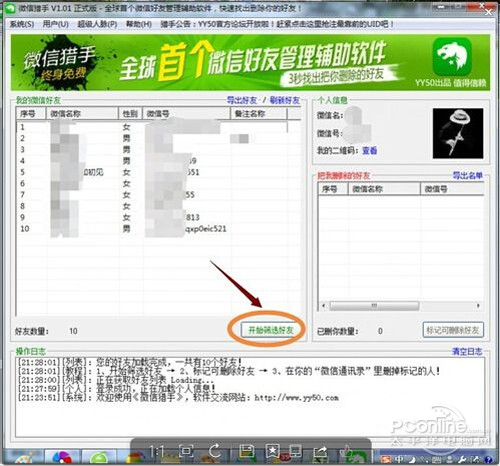Click the right scroll arrow of deleted-friends list
This screenshot has width=500, height=466.
point(478,305)
